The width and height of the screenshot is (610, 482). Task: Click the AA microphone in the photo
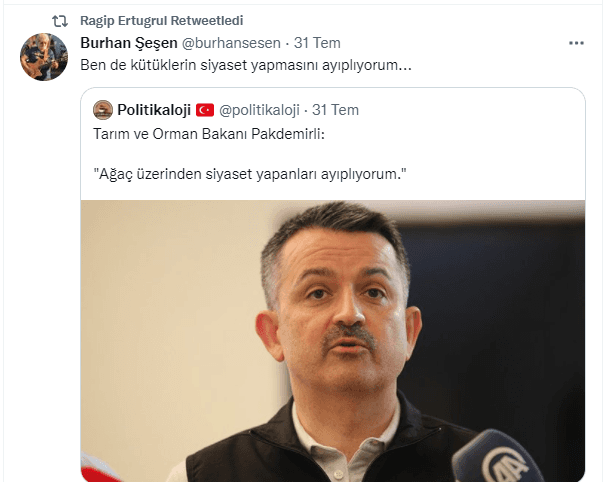click(x=498, y=457)
